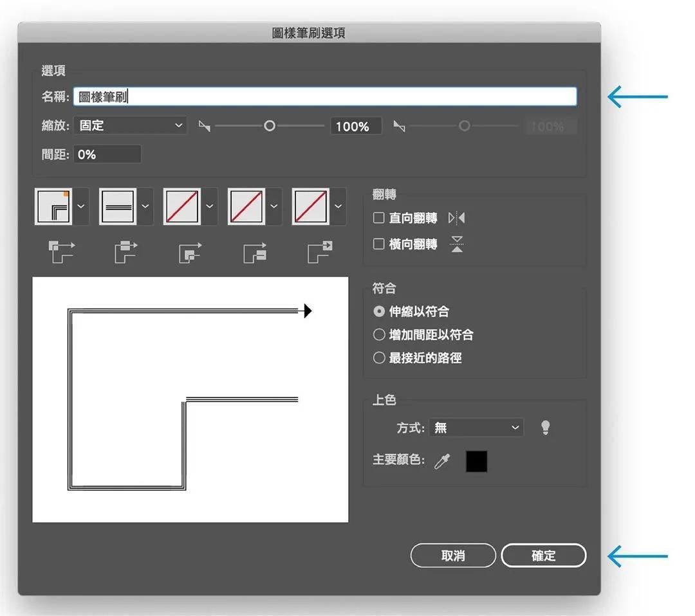The height and width of the screenshot is (616, 695).
Task: Select the 增加間距以符合 radio option
Action: point(379,334)
